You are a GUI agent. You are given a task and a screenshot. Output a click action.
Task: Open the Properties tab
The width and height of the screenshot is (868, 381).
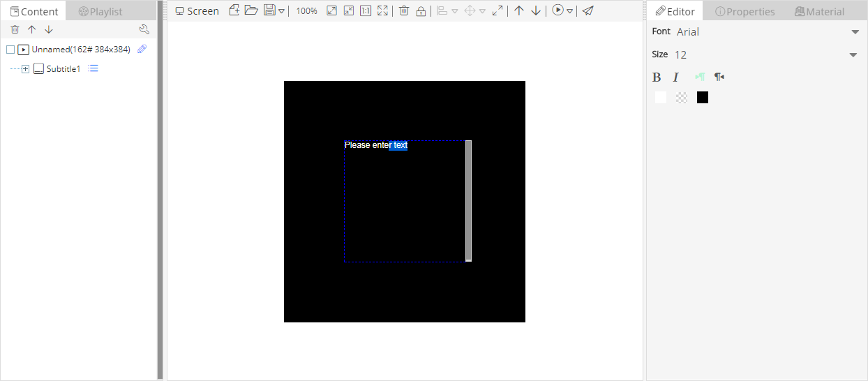pos(745,11)
